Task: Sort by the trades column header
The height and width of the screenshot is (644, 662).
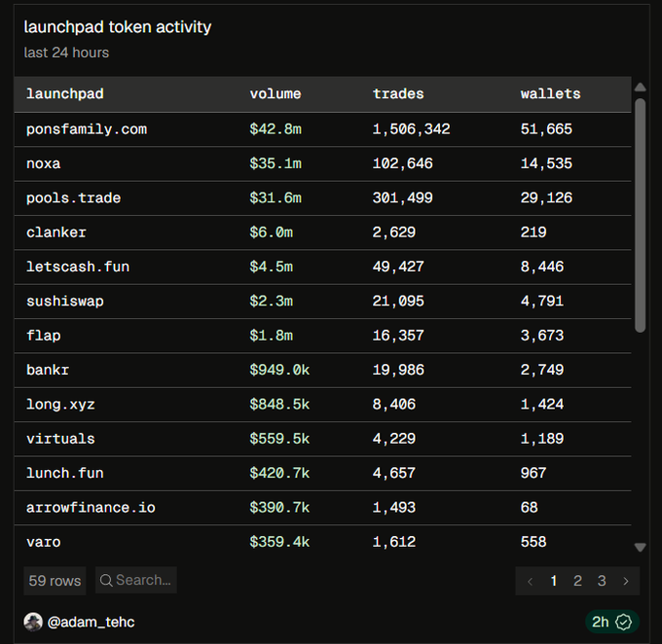Action: pyautogui.click(x=398, y=93)
